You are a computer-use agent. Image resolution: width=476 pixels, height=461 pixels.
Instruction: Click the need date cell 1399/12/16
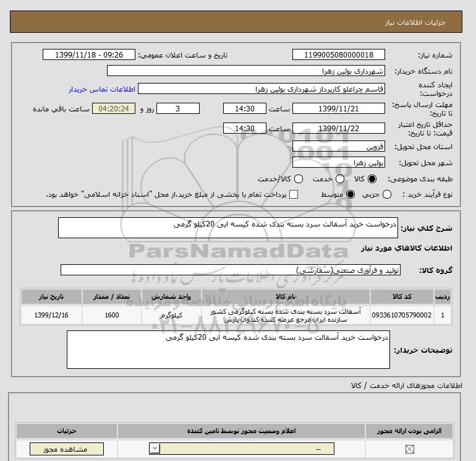point(51,315)
